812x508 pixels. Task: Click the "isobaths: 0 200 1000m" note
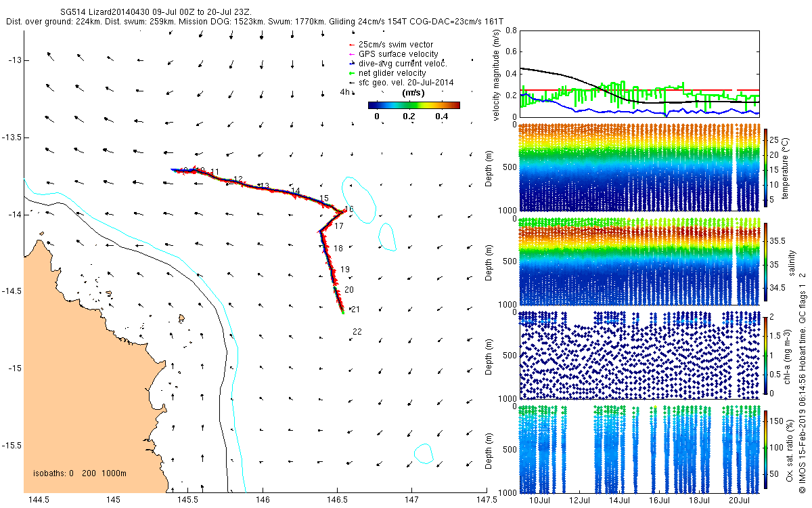point(80,473)
